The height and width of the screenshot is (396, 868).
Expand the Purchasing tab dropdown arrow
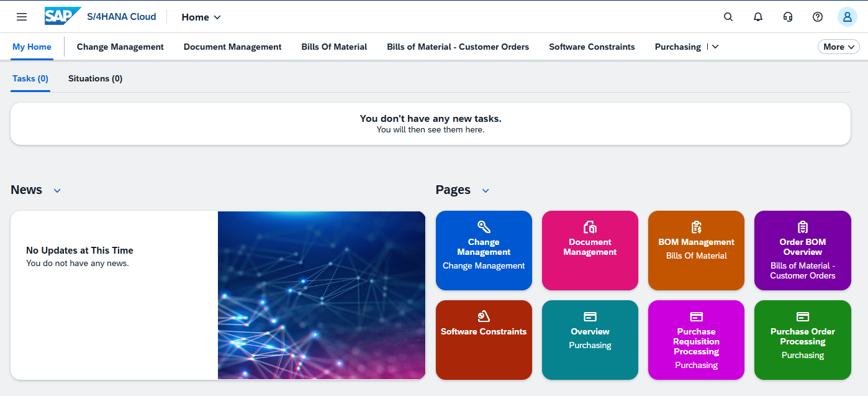click(x=715, y=47)
